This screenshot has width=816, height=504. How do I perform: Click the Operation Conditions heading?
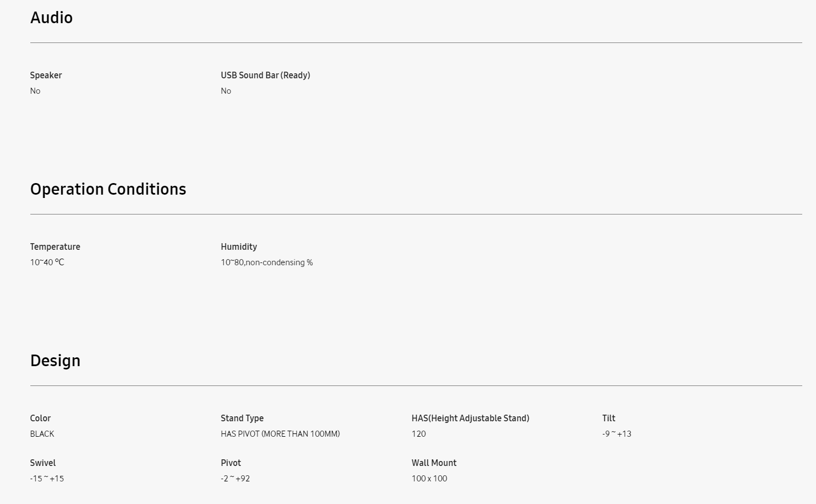click(108, 189)
